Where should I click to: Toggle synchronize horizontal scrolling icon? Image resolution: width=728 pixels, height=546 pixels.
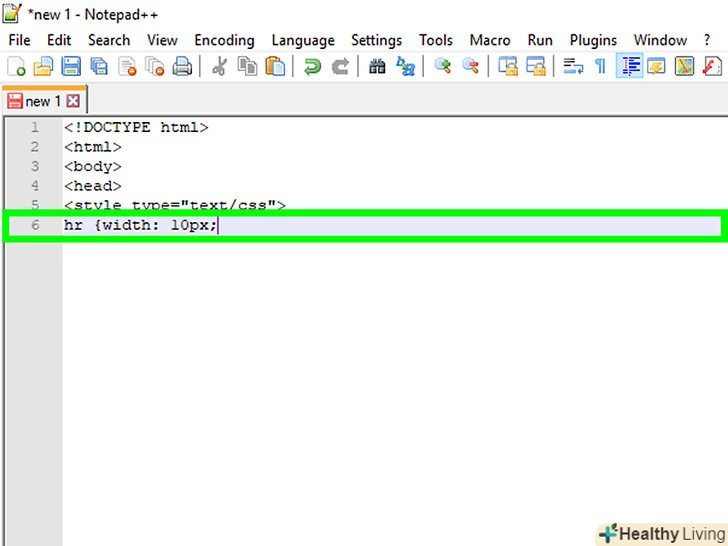click(x=535, y=66)
